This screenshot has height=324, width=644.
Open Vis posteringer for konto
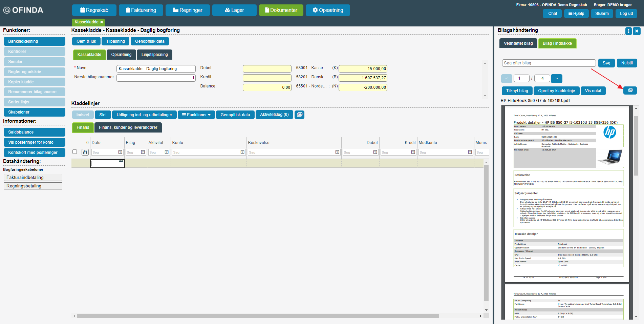(x=35, y=142)
